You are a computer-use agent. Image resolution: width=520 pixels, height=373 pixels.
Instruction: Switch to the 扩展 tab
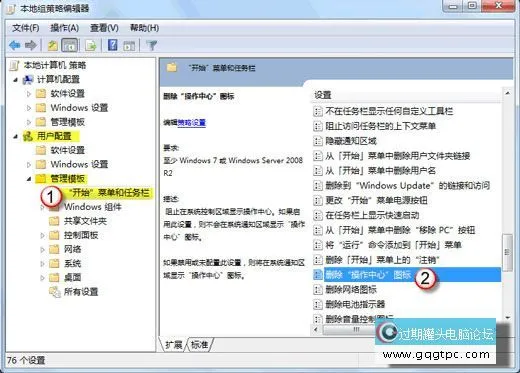pyautogui.click(x=173, y=344)
